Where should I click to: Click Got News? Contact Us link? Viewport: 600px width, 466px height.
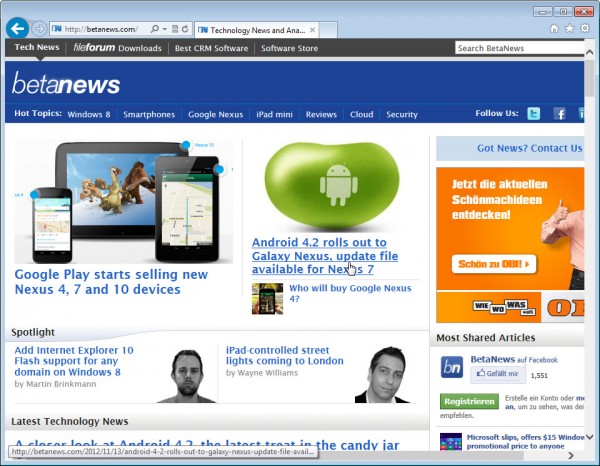(x=529, y=148)
